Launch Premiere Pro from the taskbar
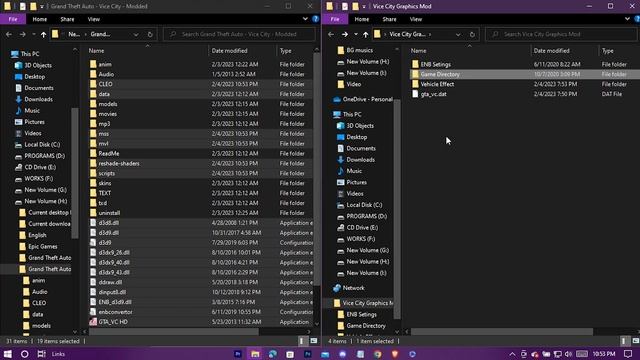This screenshot has height=360, width=640. point(238,354)
